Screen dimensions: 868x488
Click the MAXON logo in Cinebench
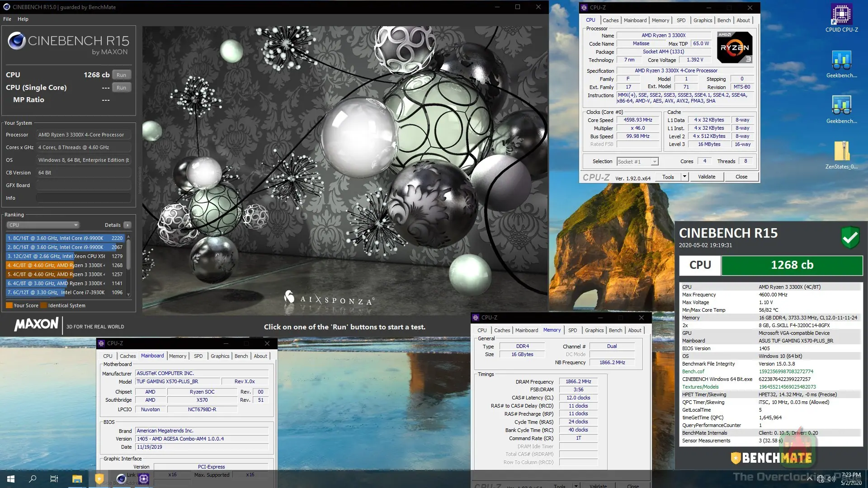36,324
